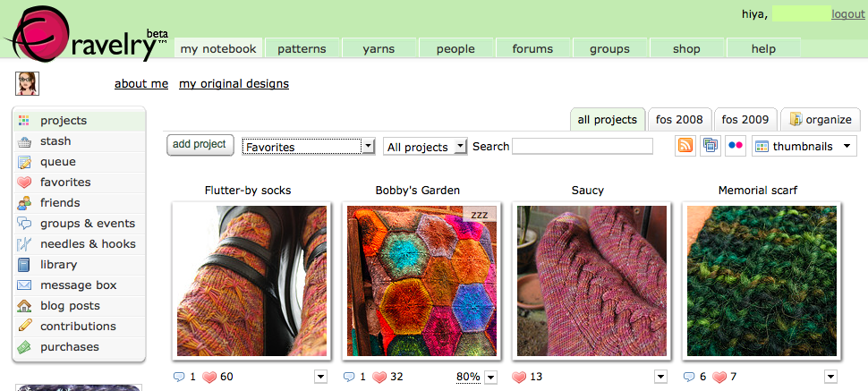Click the logout link
Image resolution: width=868 pixels, height=391 pixels.
848,14
